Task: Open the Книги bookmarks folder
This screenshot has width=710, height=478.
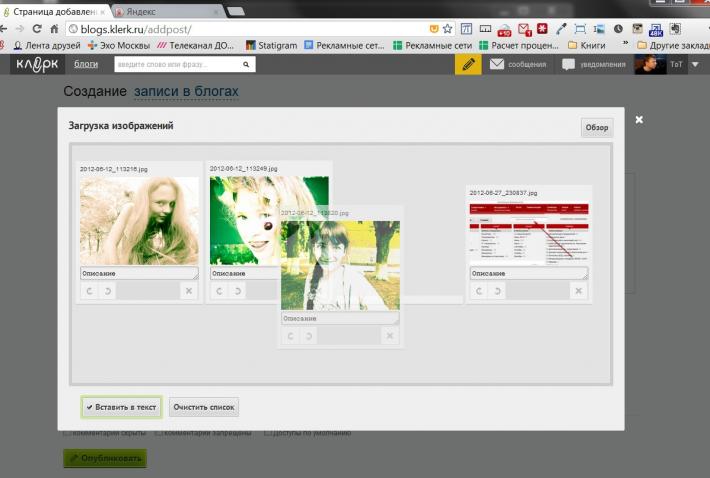Action: (x=587, y=45)
